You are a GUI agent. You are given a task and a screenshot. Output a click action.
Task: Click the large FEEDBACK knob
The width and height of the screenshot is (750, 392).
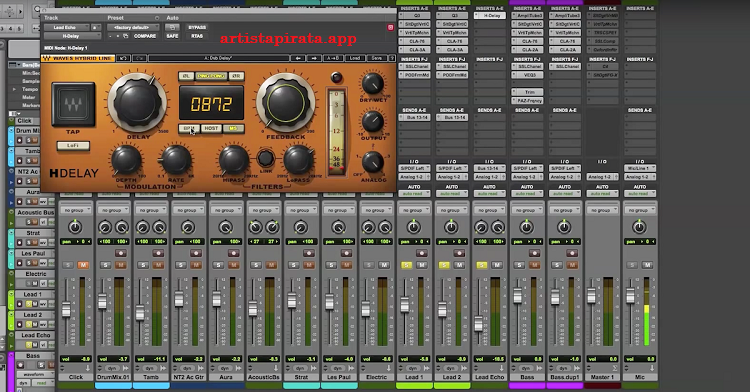point(286,102)
